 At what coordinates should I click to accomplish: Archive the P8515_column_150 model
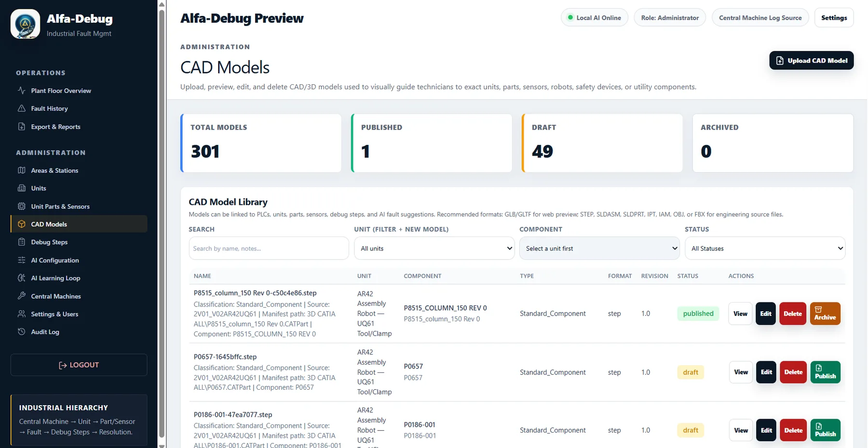825,314
